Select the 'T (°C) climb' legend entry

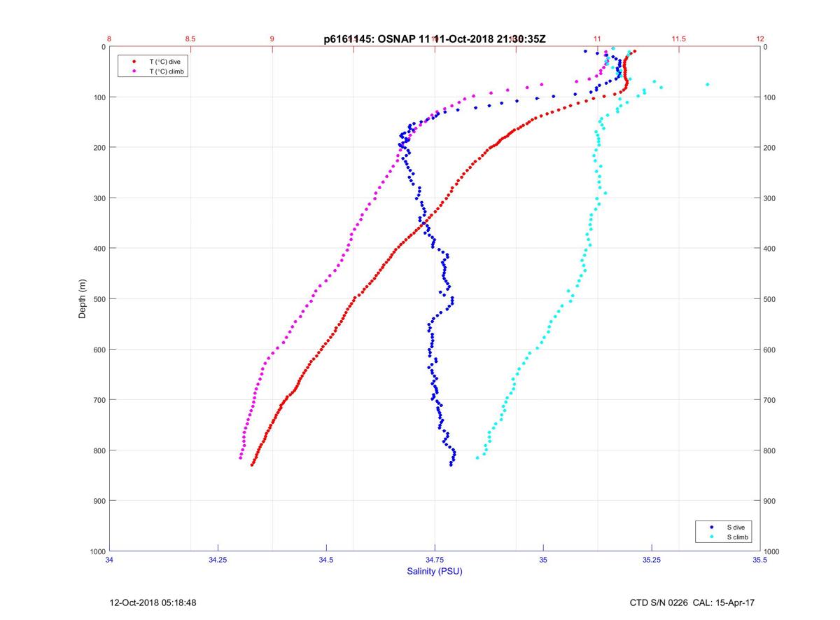click(167, 71)
